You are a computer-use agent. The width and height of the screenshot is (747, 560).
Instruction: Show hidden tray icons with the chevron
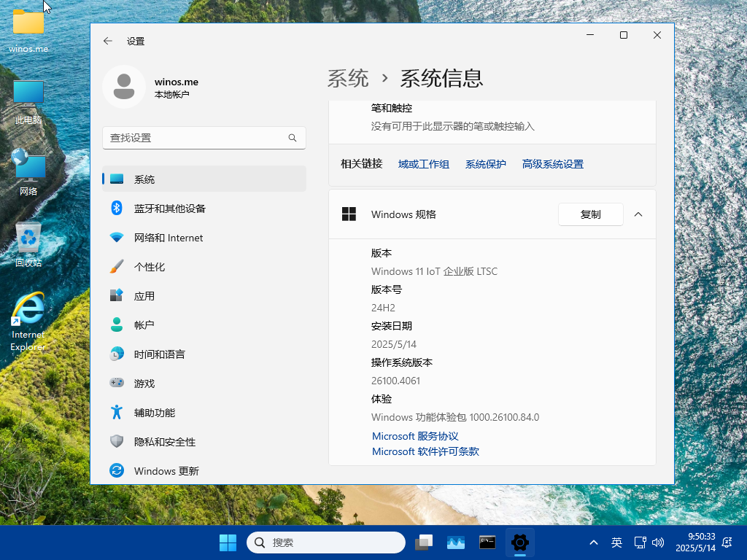tap(594, 542)
